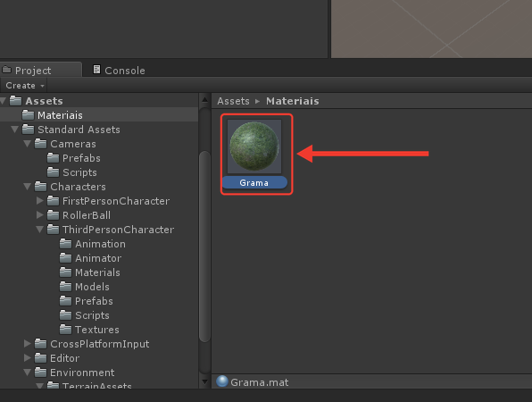532x402 pixels.
Task: Click the ThirdPersonCharacter folder icon
Action: point(53,229)
